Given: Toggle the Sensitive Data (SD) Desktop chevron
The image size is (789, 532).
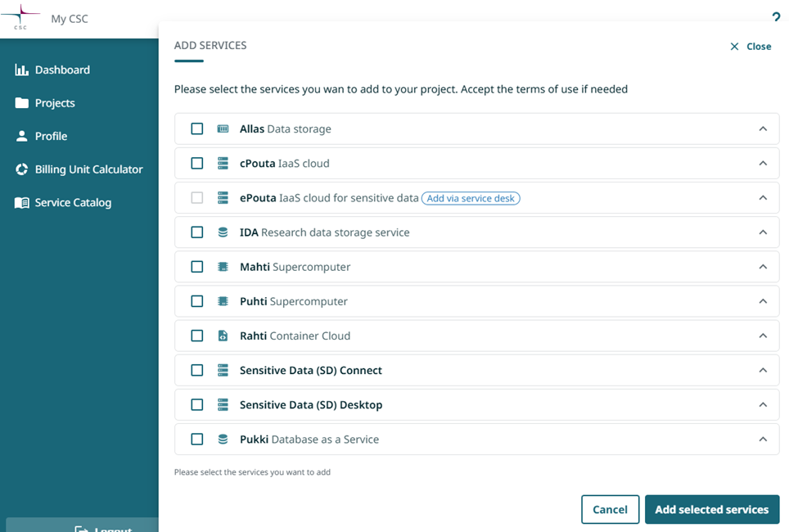Looking at the screenshot, I should [x=763, y=404].
